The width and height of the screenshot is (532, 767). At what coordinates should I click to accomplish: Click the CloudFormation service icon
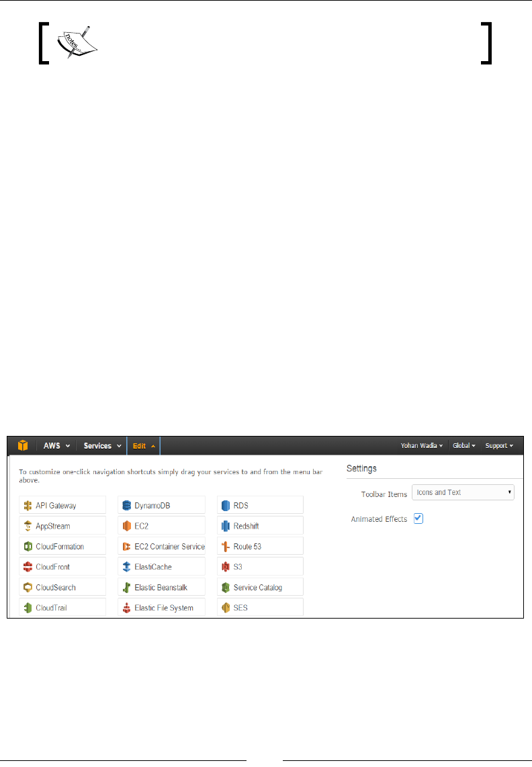(x=28, y=547)
